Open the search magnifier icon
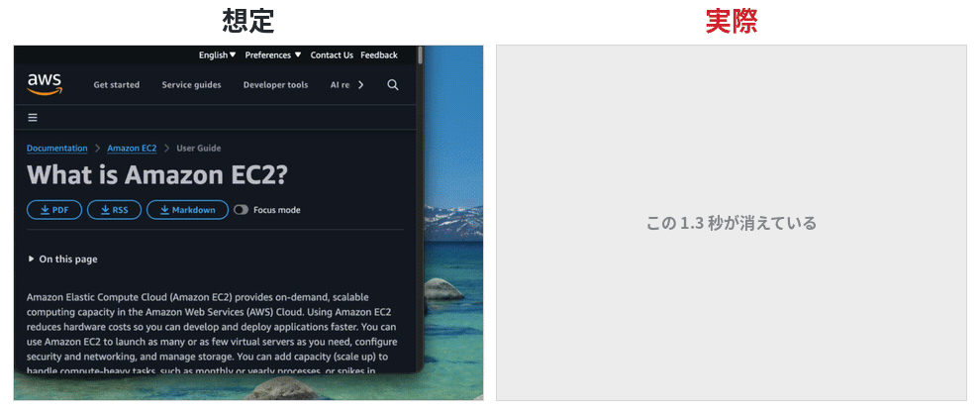This screenshot has width=980, height=414. (x=393, y=85)
